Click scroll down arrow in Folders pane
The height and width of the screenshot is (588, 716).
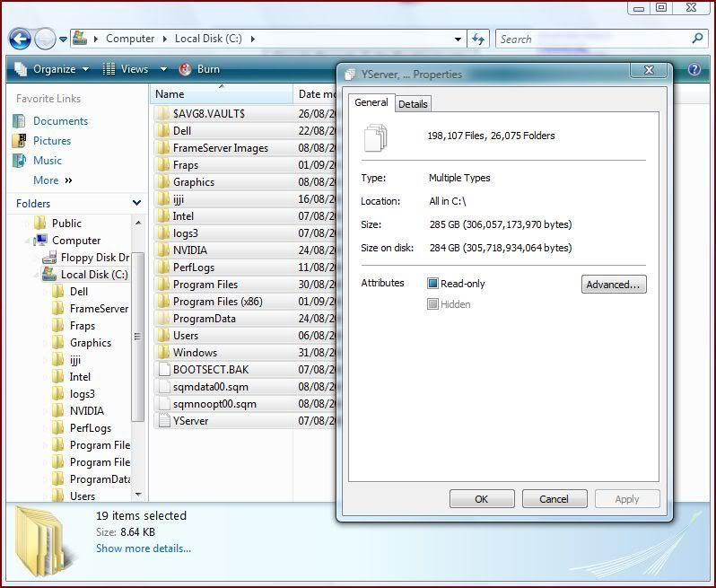[x=138, y=495]
